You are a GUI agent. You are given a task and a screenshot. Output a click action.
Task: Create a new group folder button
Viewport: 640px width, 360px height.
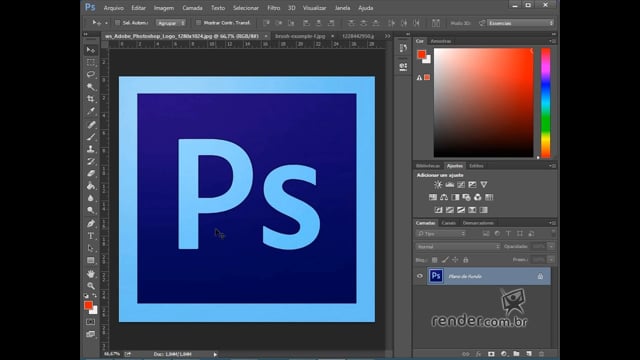tap(516, 354)
